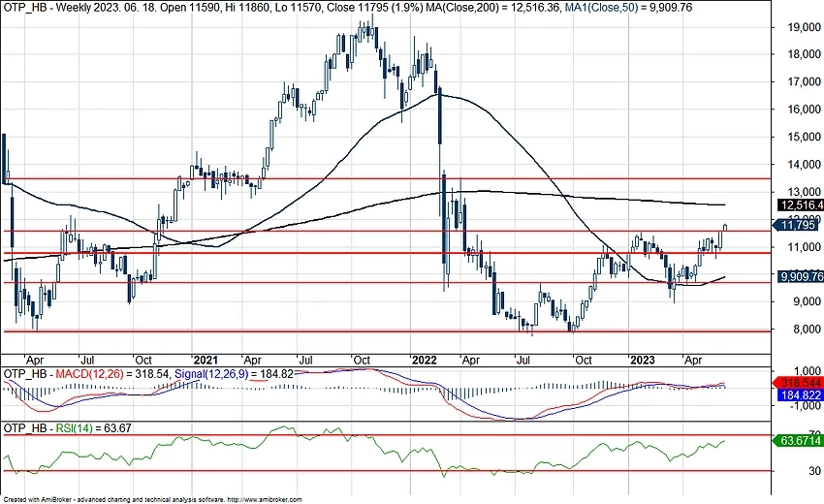Click the 318.544 MACD value label

click(800, 383)
